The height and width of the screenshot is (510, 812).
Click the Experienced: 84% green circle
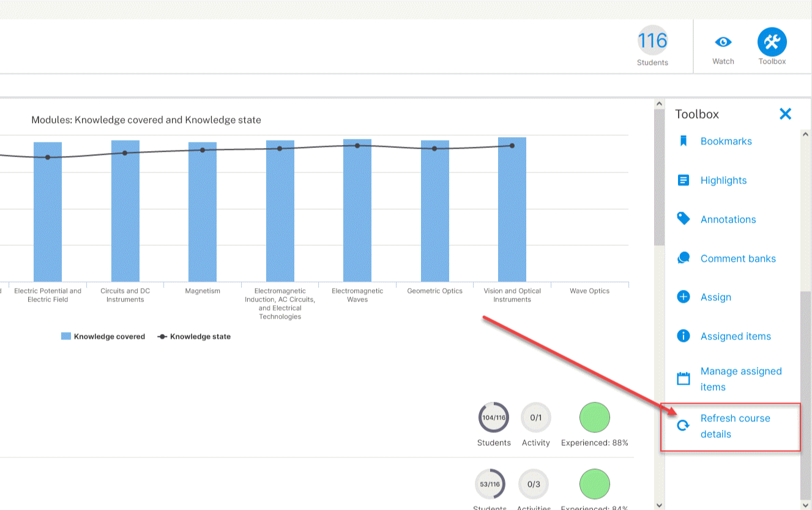(595, 484)
